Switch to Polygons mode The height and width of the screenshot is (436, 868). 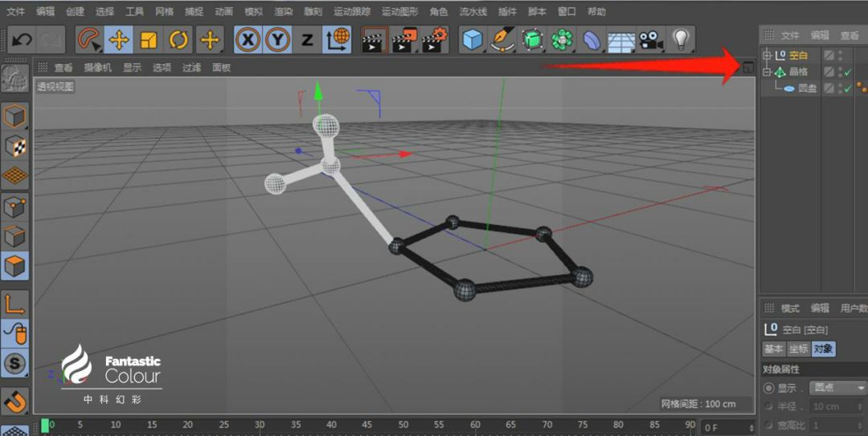14,266
